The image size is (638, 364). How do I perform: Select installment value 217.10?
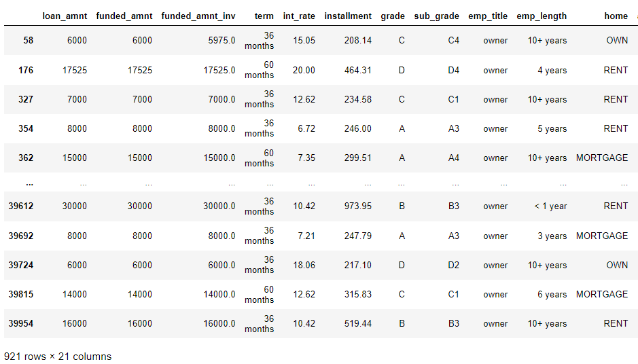[358, 265]
